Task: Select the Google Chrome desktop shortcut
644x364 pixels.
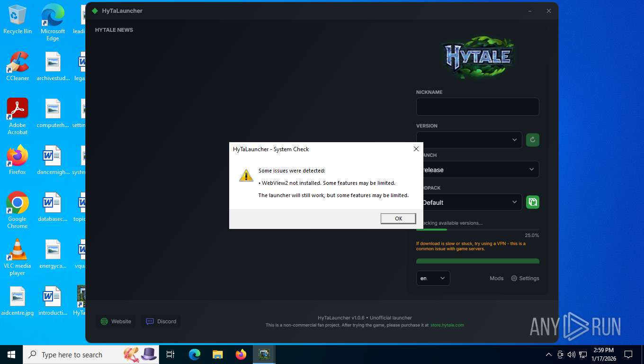Action: click(x=18, y=210)
